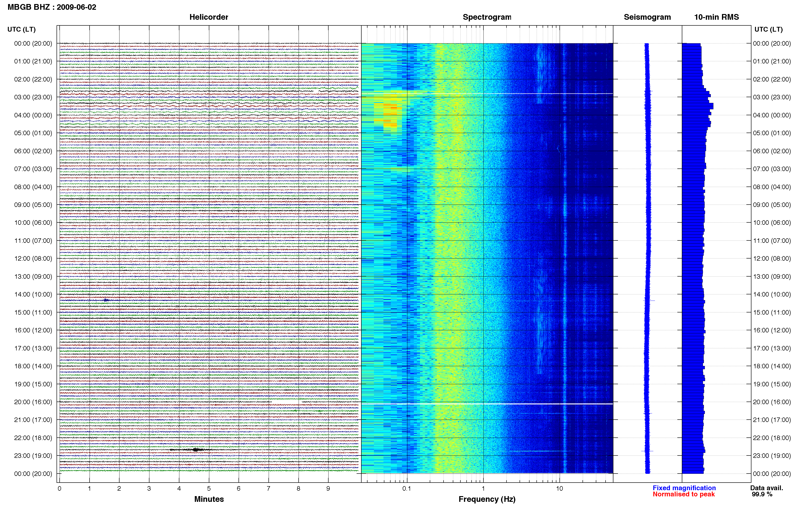This screenshot has height=508, width=812.
Task: Click the Minutes axis title
Action: pyautogui.click(x=209, y=499)
